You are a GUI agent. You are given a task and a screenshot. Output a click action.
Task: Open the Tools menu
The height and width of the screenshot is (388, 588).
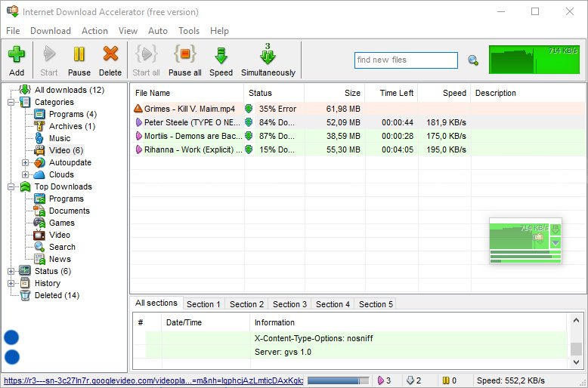(x=189, y=31)
